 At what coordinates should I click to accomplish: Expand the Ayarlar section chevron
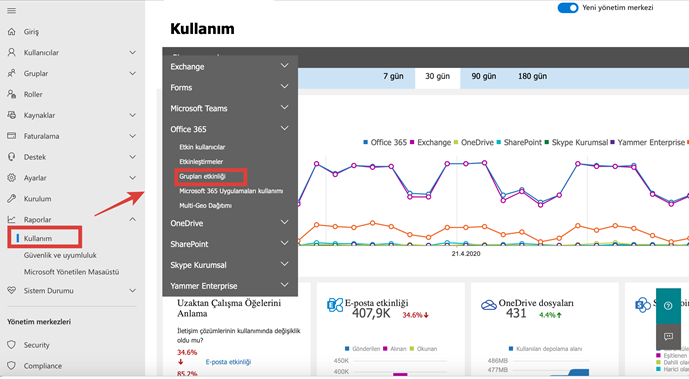pyautogui.click(x=132, y=177)
